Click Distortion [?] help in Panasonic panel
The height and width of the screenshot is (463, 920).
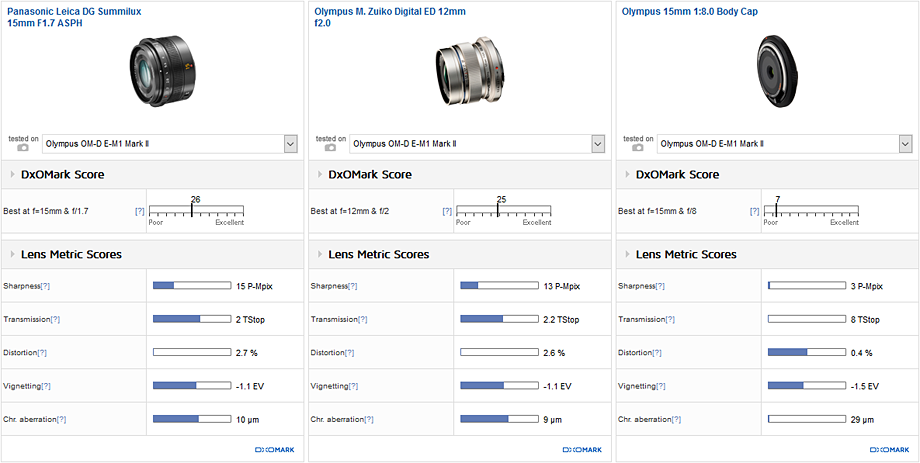coord(42,353)
